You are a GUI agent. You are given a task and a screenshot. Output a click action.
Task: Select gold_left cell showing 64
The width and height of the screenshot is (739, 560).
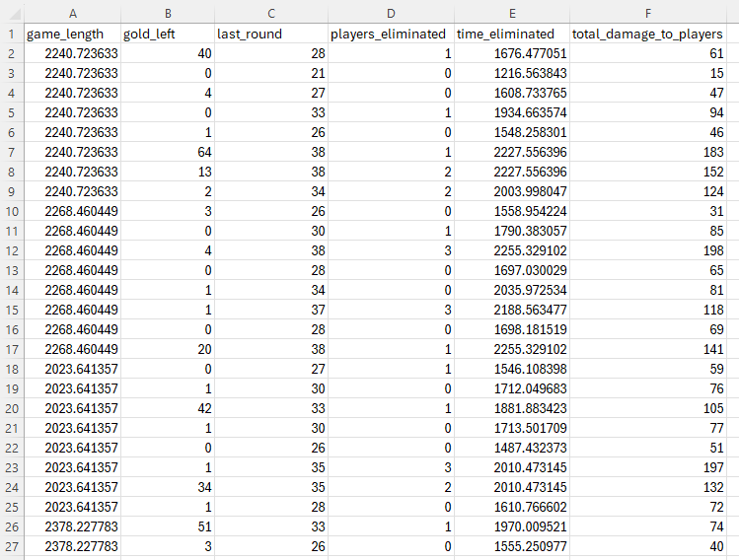coord(168,152)
